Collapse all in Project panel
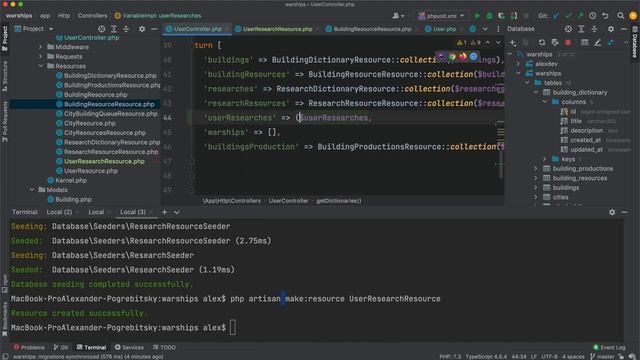Image resolution: width=640 pixels, height=360 pixels. [x=126, y=29]
